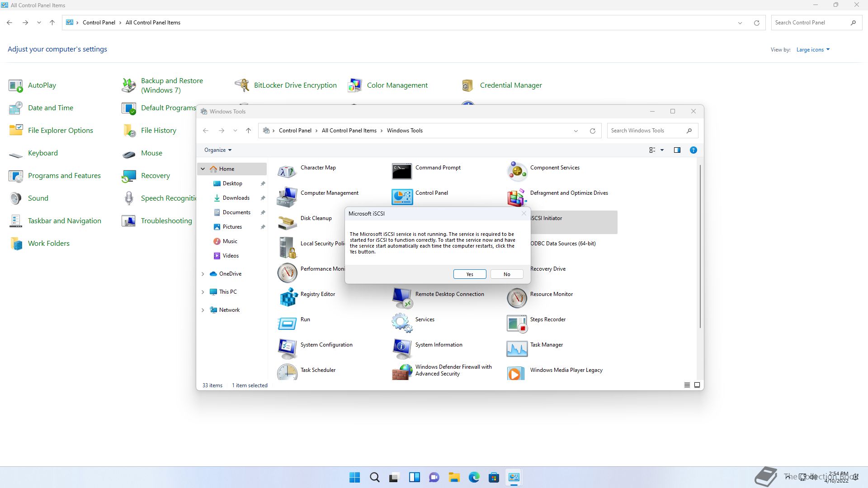Open Defragment and Optimize Drives icon
Screen dimensions: 868x488
click(517, 197)
